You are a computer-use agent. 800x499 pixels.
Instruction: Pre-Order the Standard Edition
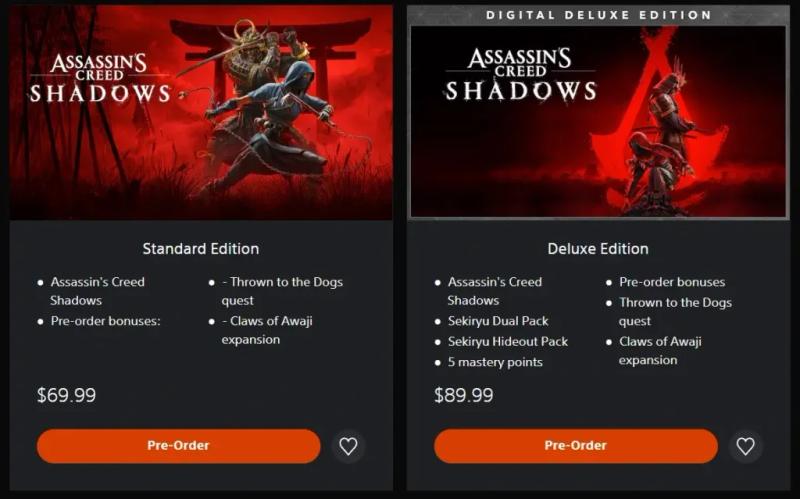(179, 446)
